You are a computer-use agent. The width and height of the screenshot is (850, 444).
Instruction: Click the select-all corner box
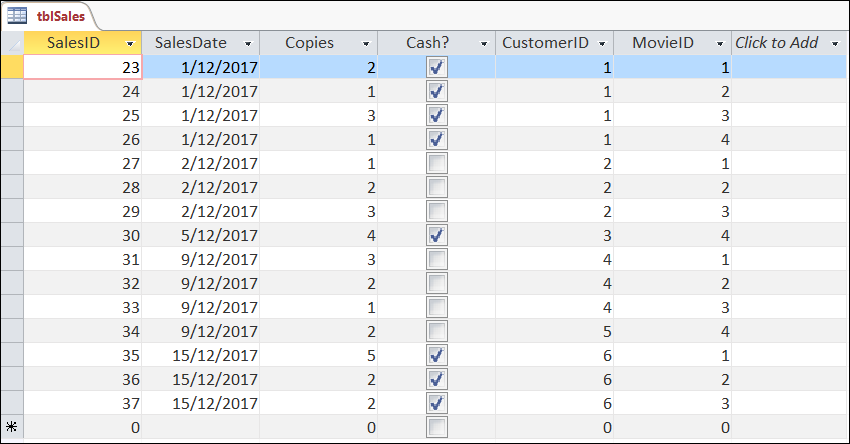(11, 43)
